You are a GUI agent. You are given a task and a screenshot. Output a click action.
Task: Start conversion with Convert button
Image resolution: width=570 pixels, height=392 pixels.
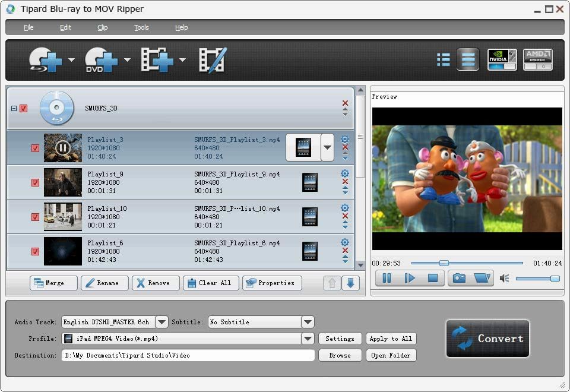487,339
